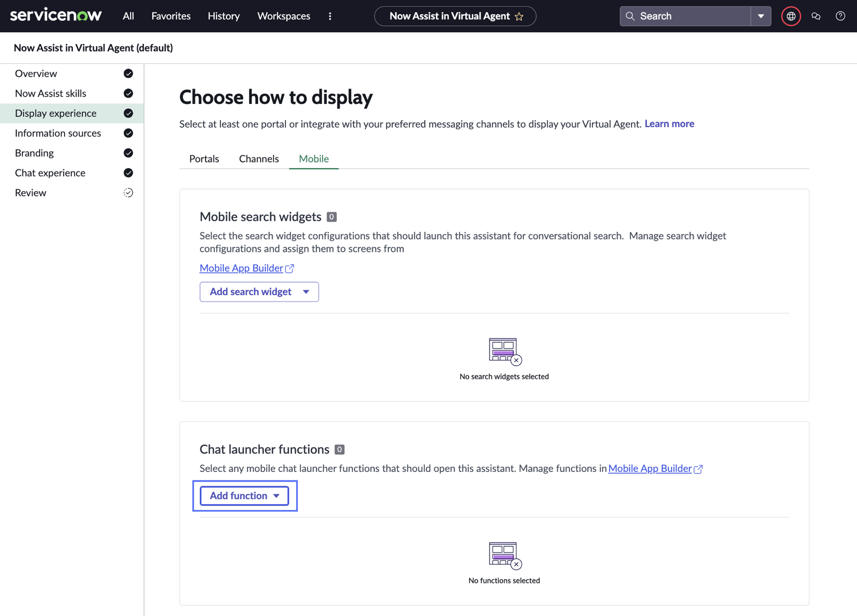
Task: Click external link icon beside search widgets Mobile App Builder
Action: pyautogui.click(x=290, y=268)
